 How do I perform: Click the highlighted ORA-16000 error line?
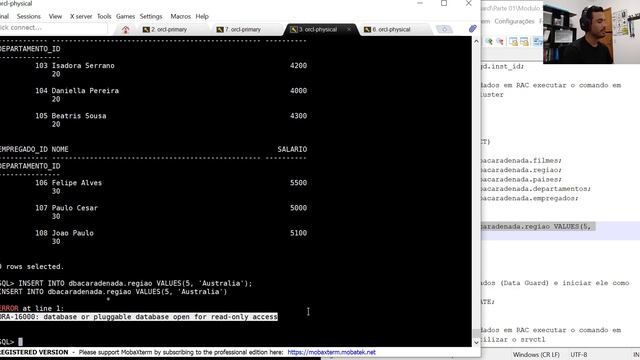click(139, 317)
